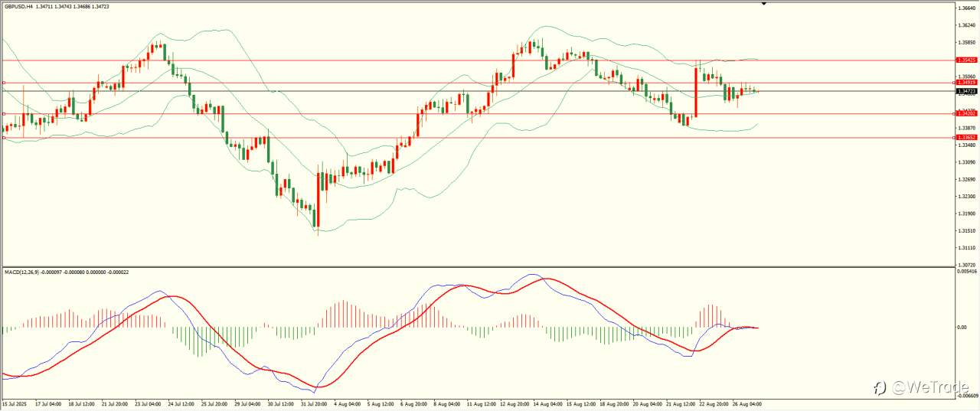Click price scale value 1.36640

966,8
